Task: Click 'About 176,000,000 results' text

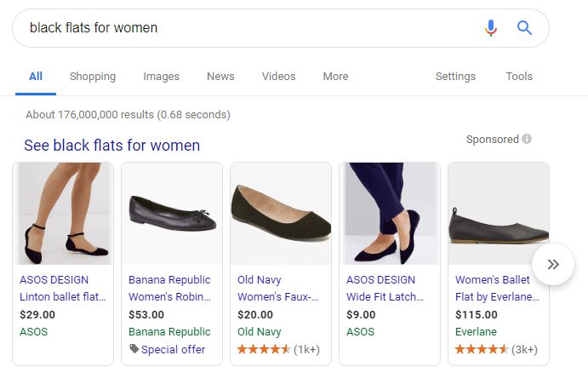Action: [x=128, y=114]
